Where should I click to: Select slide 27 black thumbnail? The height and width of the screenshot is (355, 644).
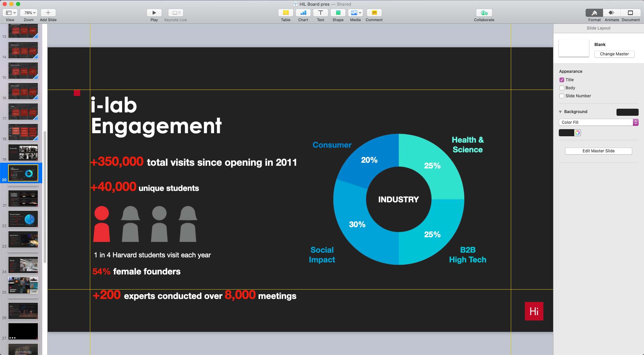coord(23,331)
